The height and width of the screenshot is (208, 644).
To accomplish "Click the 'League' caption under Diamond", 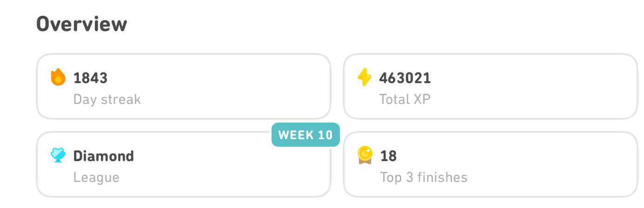I will pyautogui.click(x=96, y=177).
